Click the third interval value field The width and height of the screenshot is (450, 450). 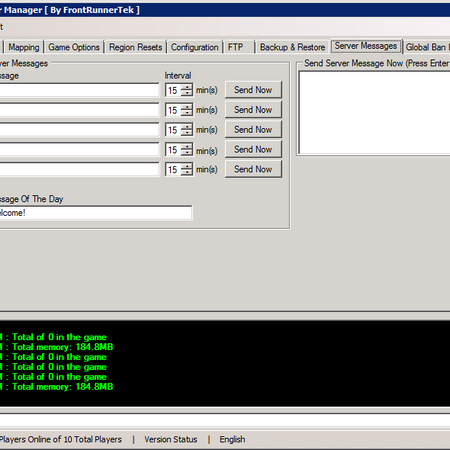point(173,130)
